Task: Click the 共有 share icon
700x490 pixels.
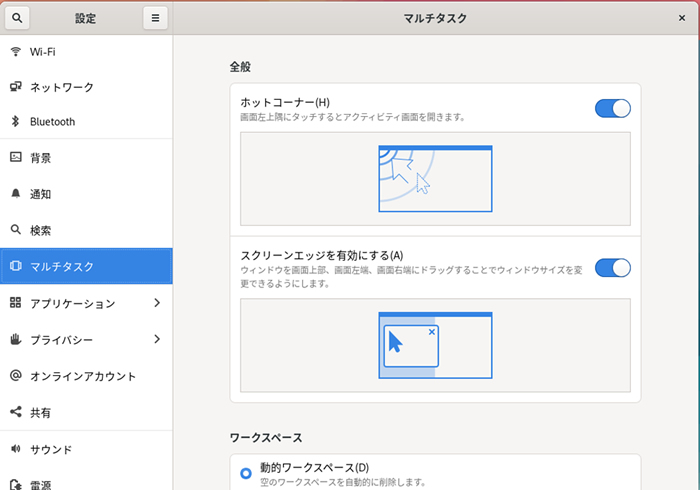Action: 15,412
